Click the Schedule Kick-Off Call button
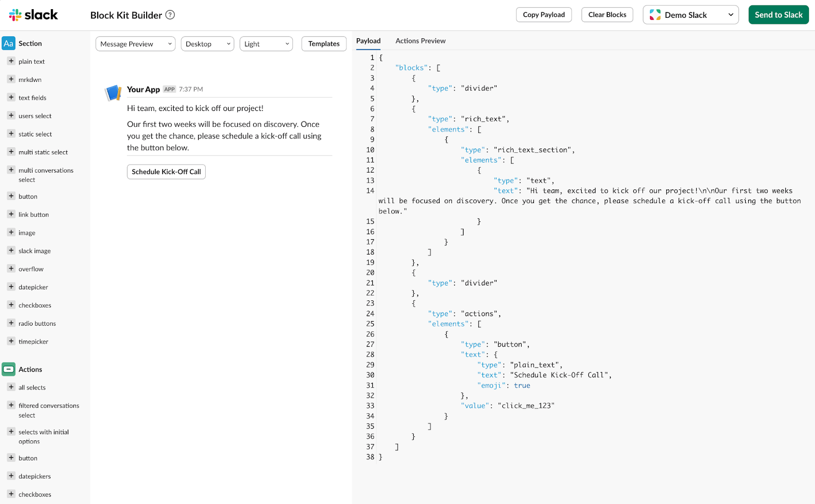Image resolution: width=815 pixels, height=504 pixels. click(x=166, y=172)
